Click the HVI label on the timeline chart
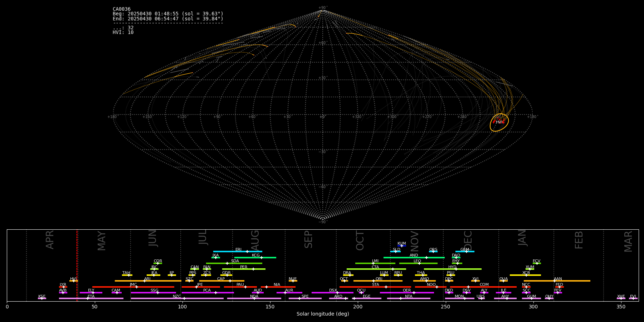 click(x=73, y=279)
